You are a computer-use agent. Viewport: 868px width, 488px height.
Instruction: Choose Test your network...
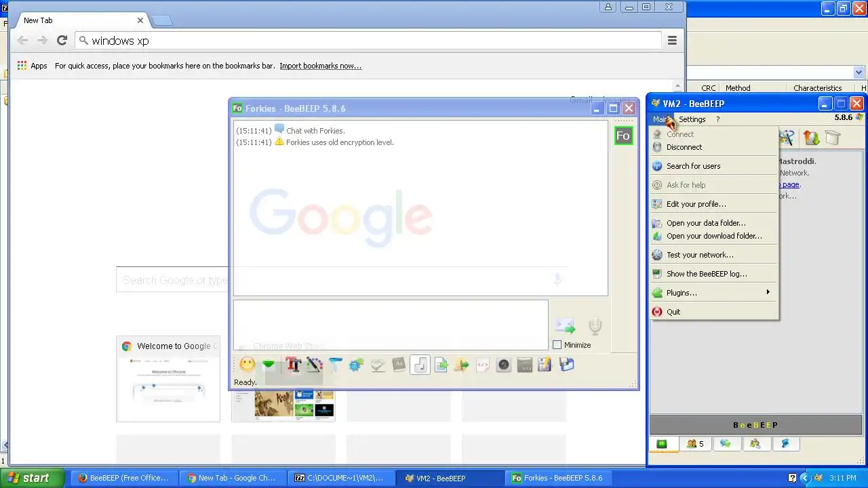pyautogui.click(x=713, y=255)
